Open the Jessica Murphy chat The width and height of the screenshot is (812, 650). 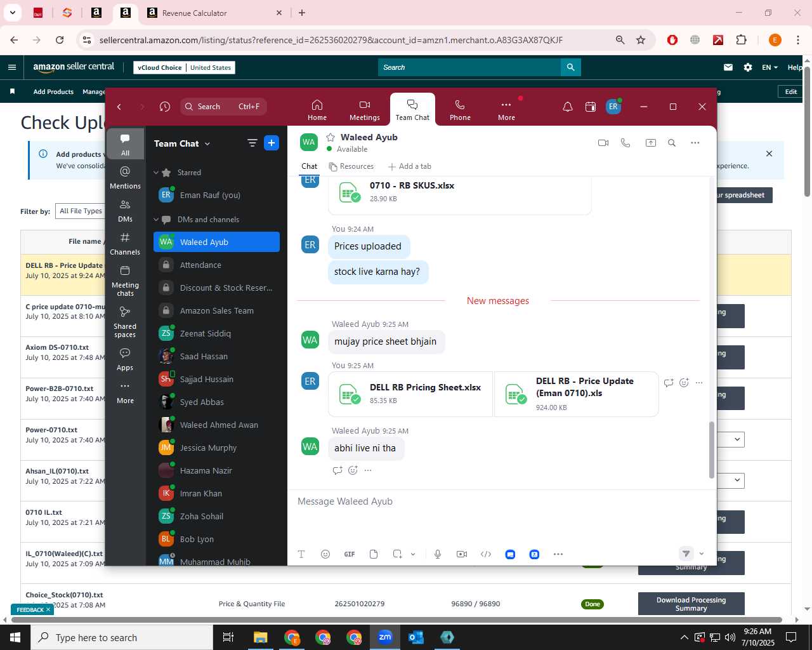[216, 448]
